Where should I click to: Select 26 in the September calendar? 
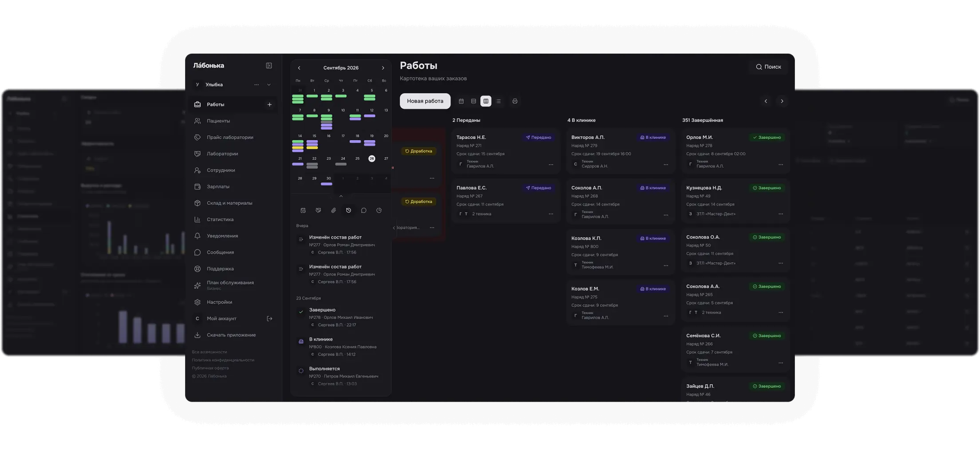(371, 158)
